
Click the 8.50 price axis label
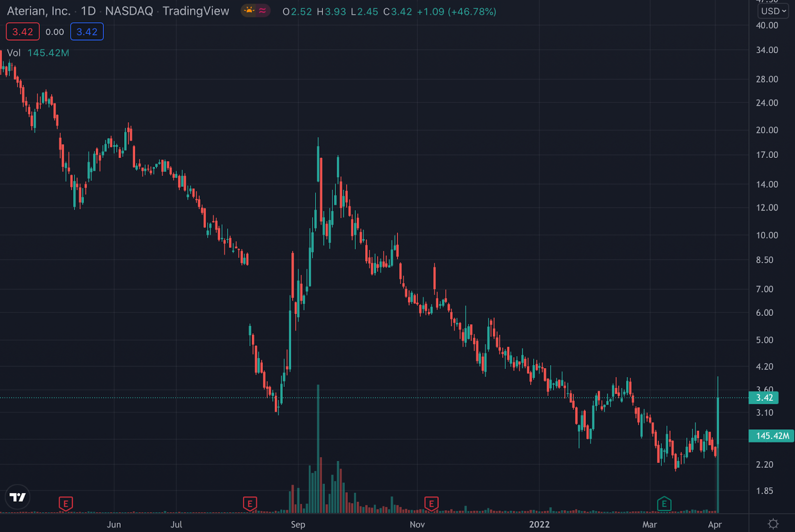click(765, 260)
